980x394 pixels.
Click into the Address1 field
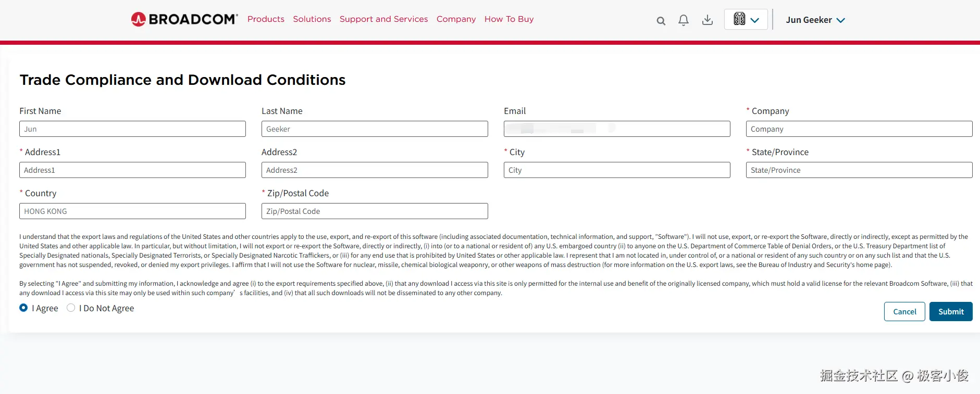(x=132, y=170)
